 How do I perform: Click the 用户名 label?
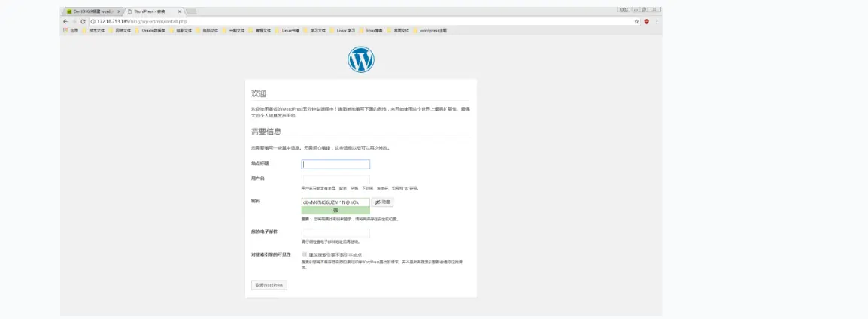(x=257, y=178)
